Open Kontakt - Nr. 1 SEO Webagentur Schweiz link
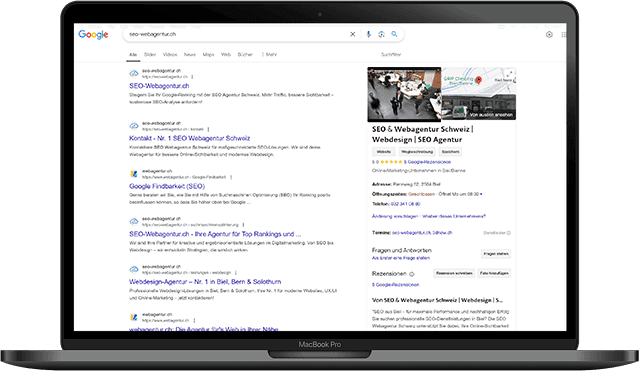Viewport: 640px width, 380px height. coord(189,138)
